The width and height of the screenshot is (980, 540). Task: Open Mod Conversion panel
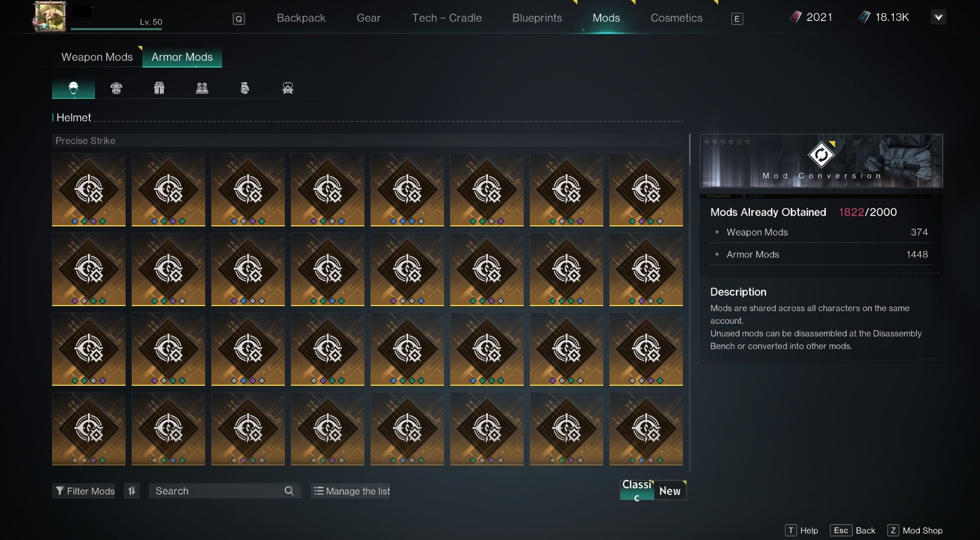pos(821,161)
